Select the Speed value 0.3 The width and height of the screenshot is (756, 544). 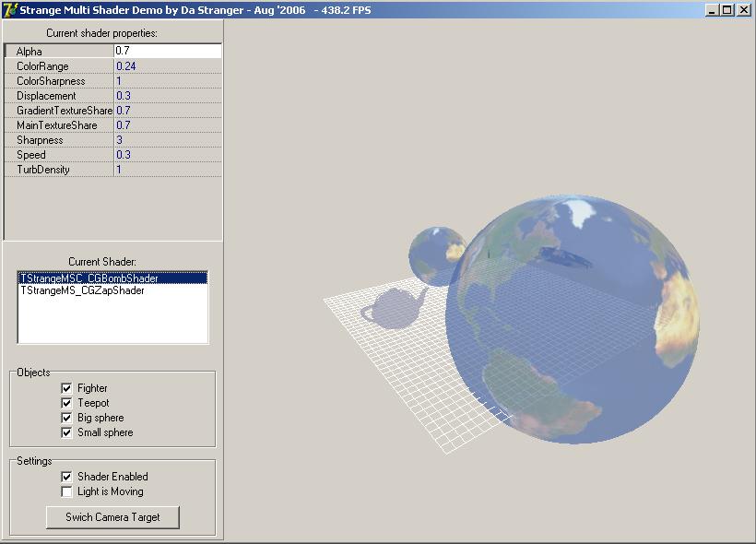pos(168,154)
